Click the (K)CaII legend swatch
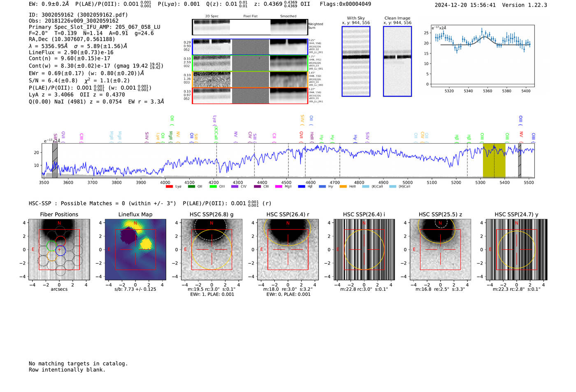This screenshot has height=392, width=576. pos(366,187)
